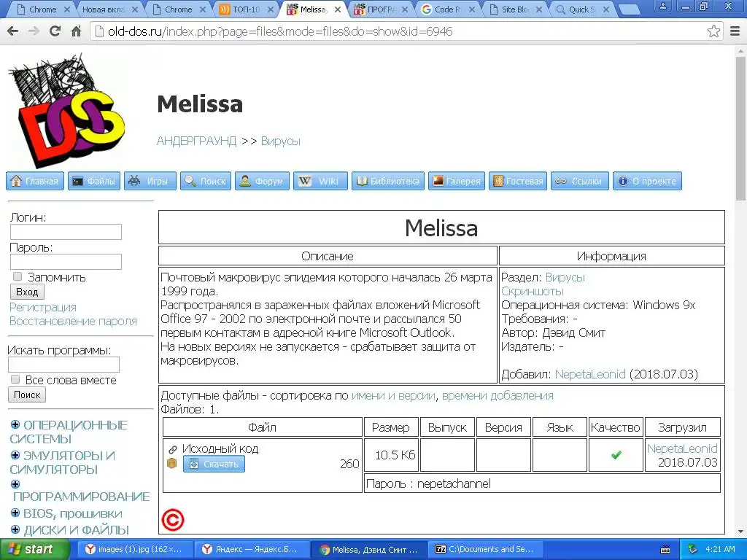747x560 pixels.
Task: Open the Форум navigation button
Action: click(x=262, y=181)
